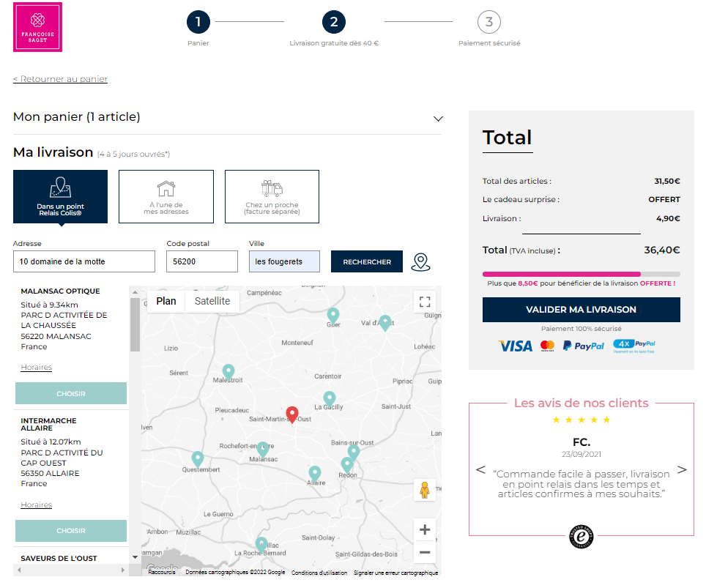Image resolution: width=706 pixels, height=588 pixels.
Task: Expand Mon panier section chevron
Action: pyautogui.click(x=438, y=119)
